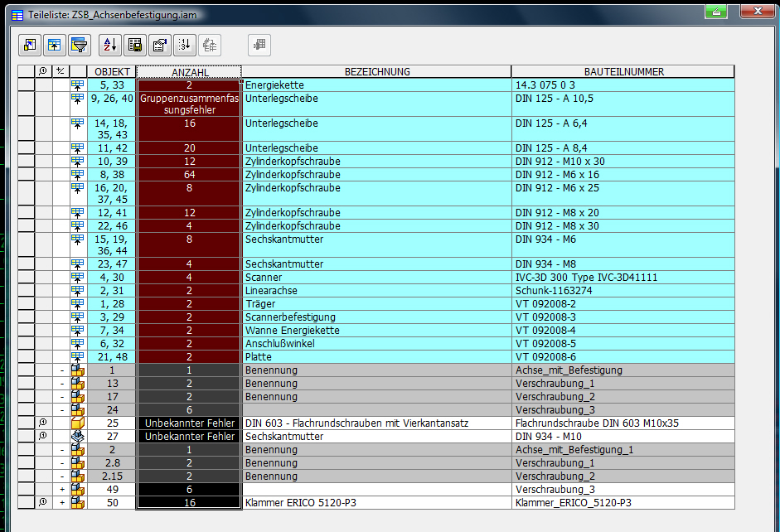Select the Schunk-1163274 part number cell
The height and width of the screenshot is (532, 780).
623,291
